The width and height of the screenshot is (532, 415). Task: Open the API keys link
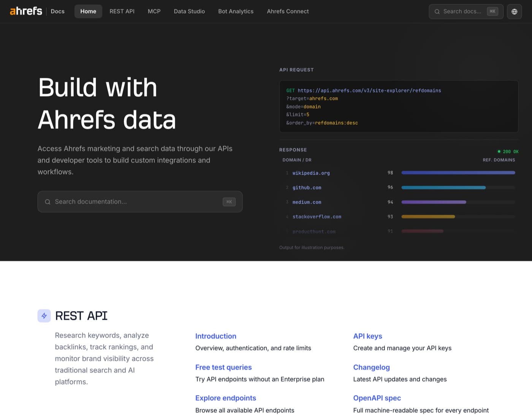click(367, 336)
